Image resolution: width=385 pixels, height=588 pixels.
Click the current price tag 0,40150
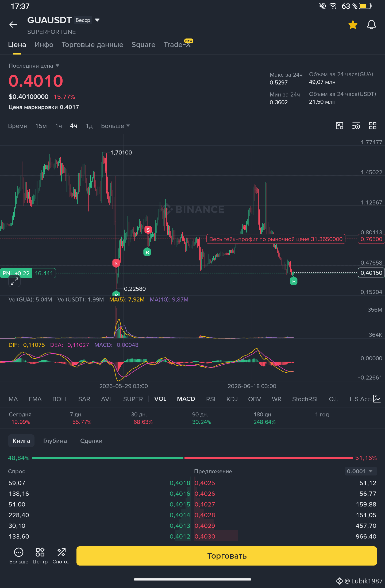click(371, 273)
